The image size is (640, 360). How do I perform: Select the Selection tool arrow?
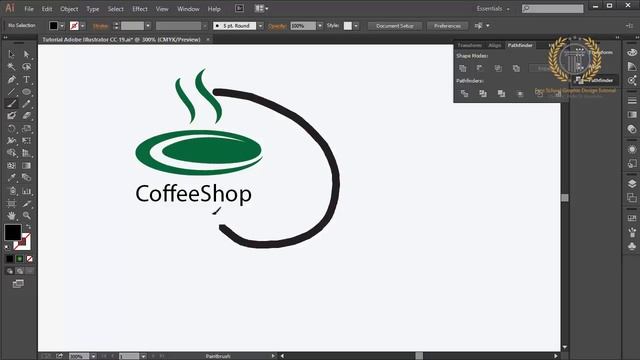click(11, 54)
